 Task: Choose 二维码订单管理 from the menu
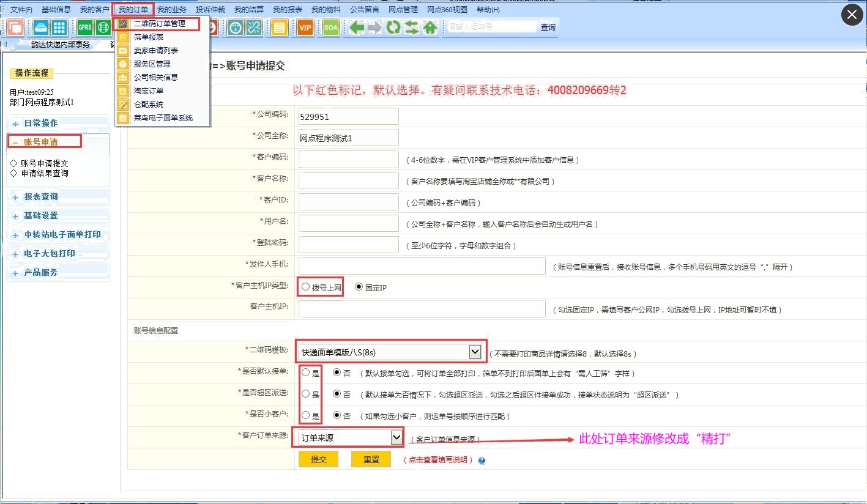(159, 24)
